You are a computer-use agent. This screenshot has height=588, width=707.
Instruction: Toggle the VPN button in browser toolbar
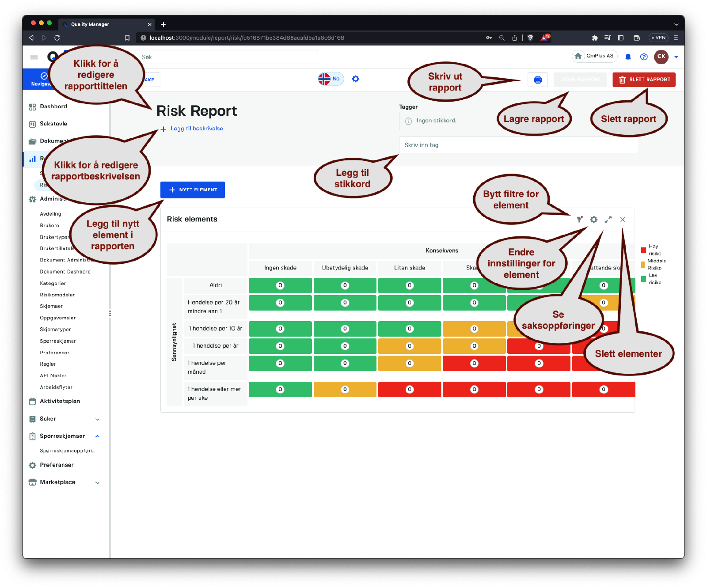pyautogui.click(x=658, y=38)
